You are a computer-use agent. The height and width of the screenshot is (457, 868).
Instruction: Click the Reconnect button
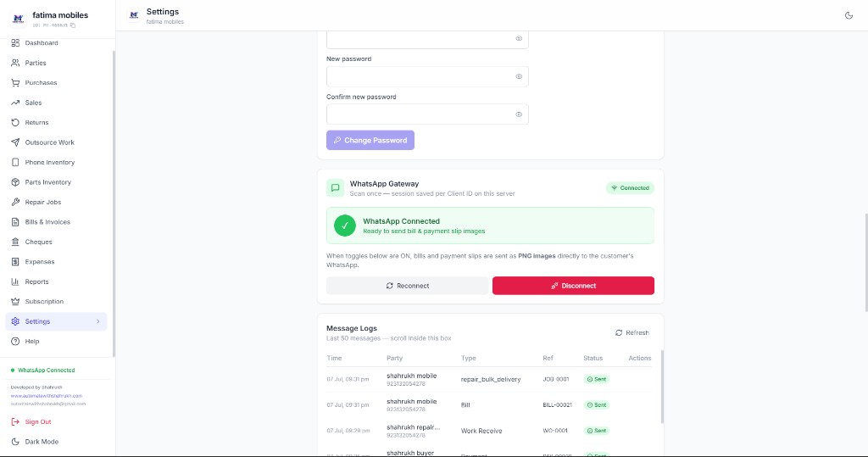pos(408,286)
